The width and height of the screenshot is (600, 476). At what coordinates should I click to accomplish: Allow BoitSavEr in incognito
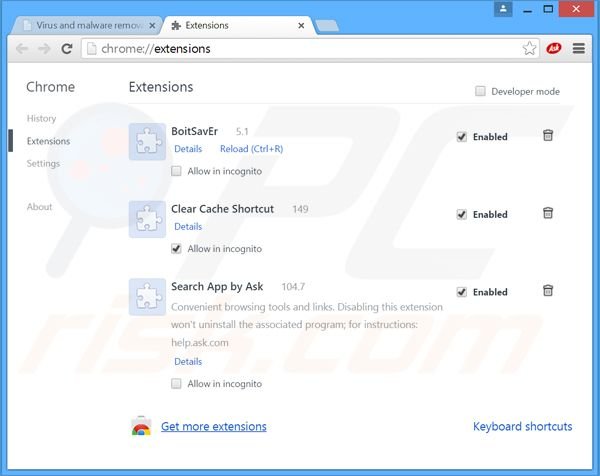click(x=176, y=171)
